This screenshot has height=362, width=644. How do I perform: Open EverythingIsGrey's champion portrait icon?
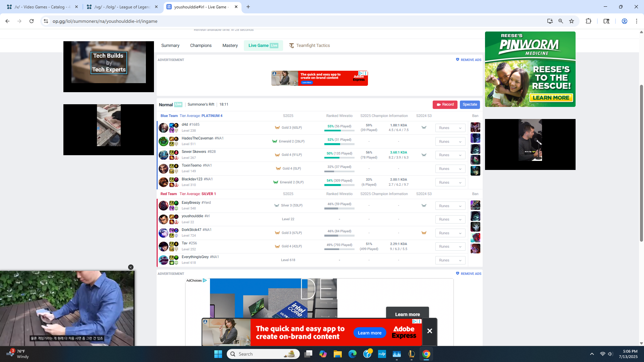point(163,260)
